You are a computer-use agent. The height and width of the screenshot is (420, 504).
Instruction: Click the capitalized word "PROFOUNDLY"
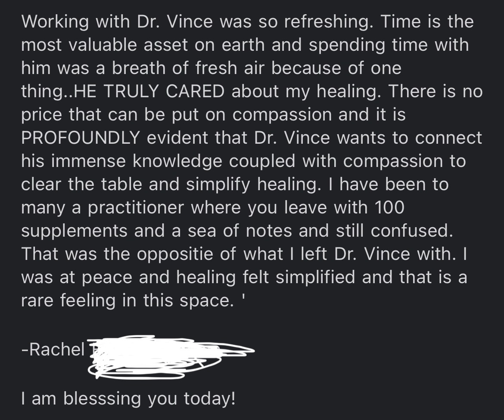80,138
